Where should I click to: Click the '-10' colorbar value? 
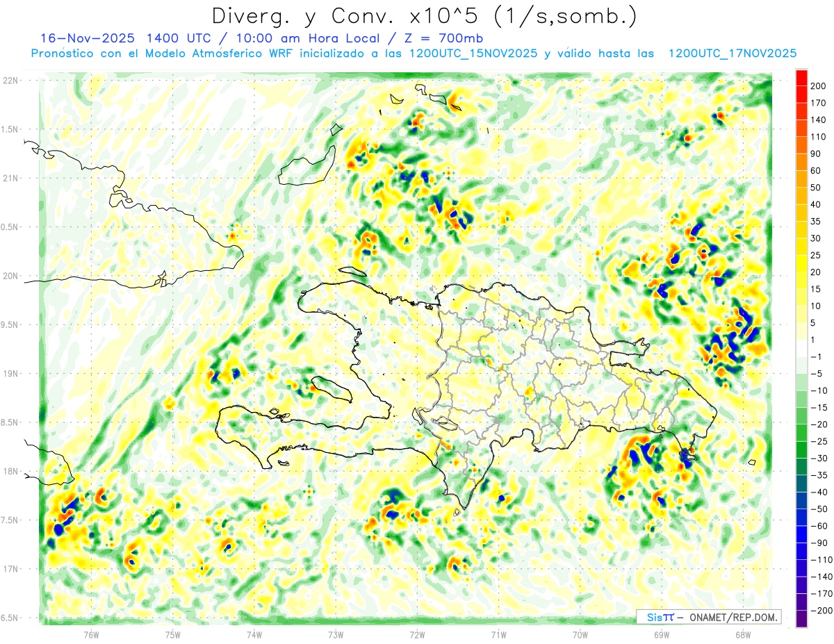tap(819, 391)
